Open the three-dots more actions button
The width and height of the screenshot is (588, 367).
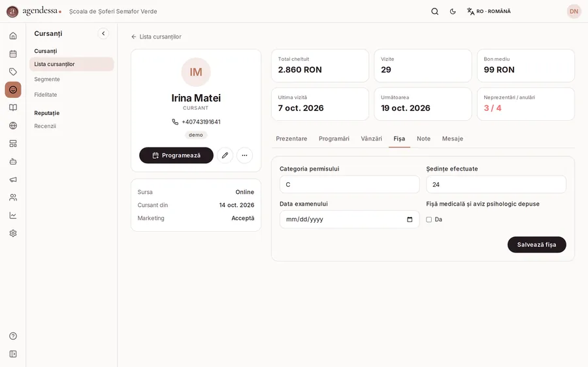coord(244,155)
